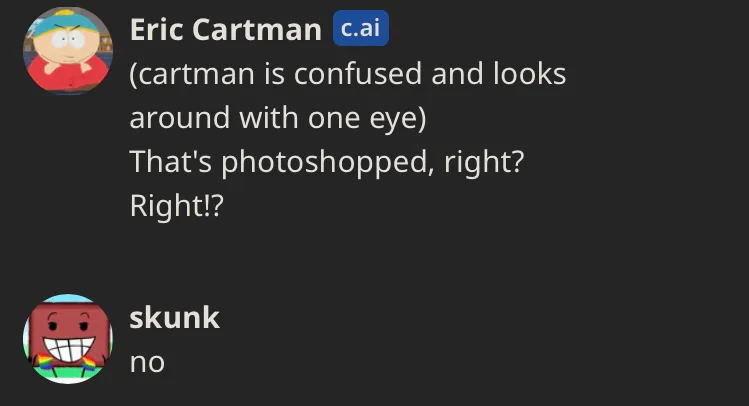This screenshot has width=749, height=406.
Task: Select the Eric Cartman username
Action: click(226, 30)
